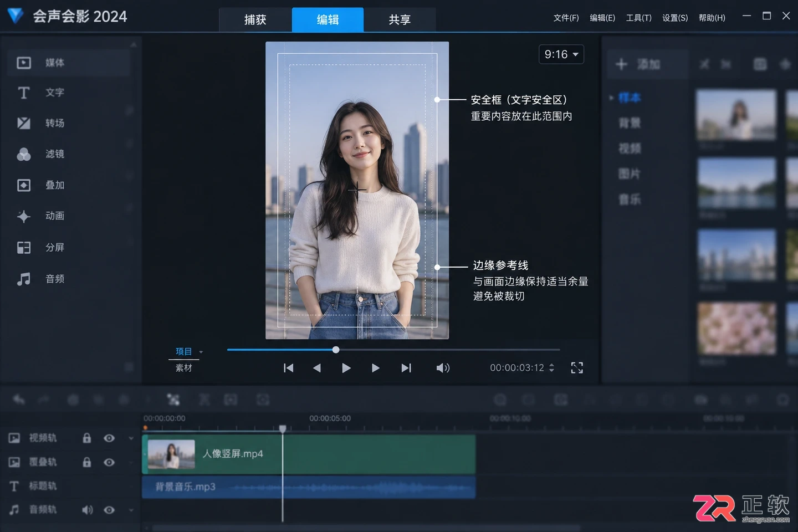Toggle visibility eye of 视频轨 track

click(109, 438)
